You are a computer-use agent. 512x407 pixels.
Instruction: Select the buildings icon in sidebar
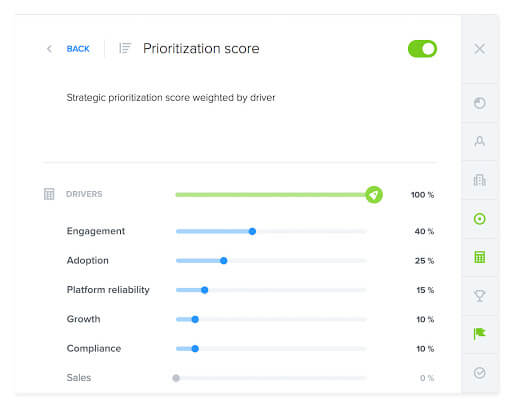[480, 180]
